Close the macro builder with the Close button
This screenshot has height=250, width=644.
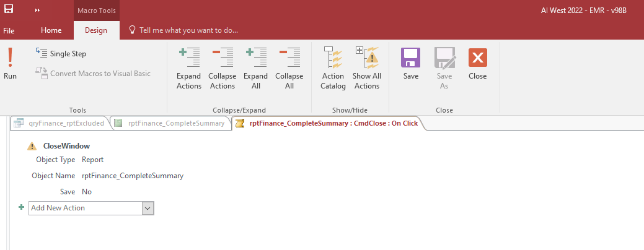point(478,64)
